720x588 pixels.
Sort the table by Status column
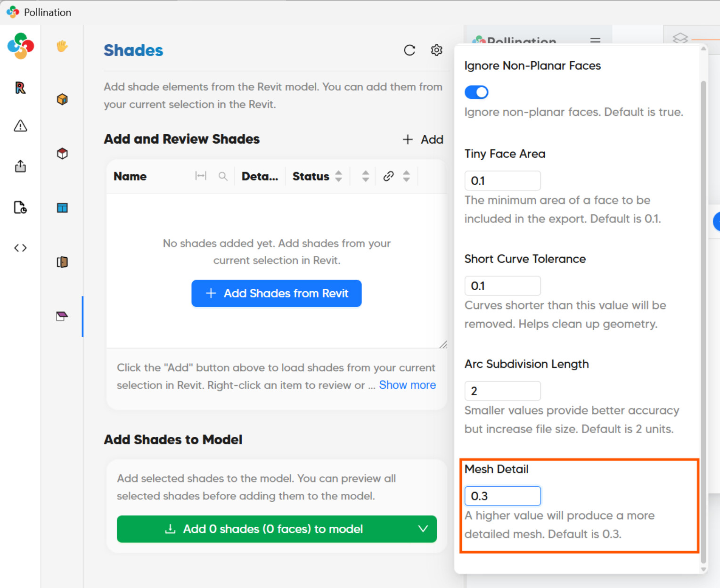click(x=338, y=176)
